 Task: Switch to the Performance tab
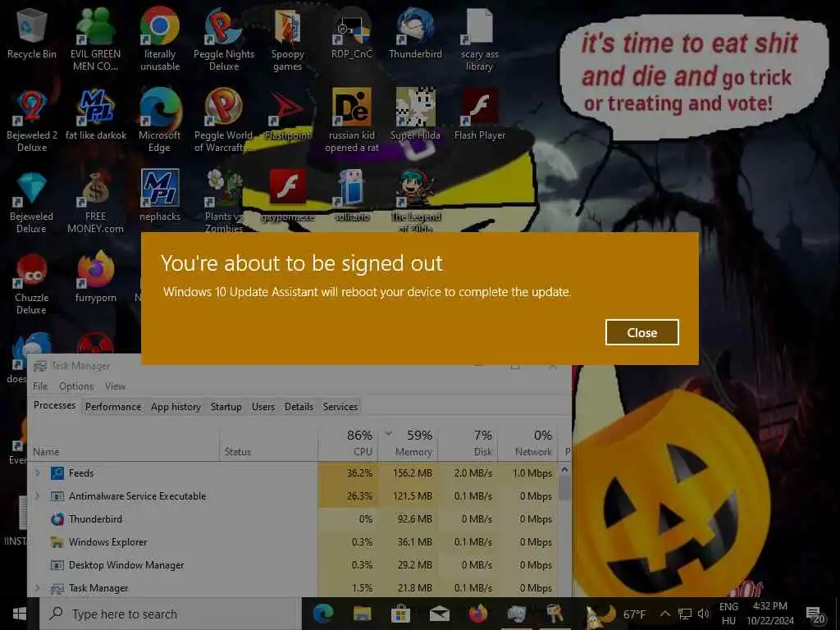pyautogui.click(x=113, y=407)
